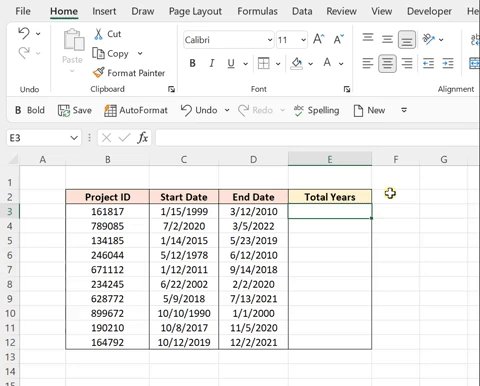This screenshot has height=386, width=480.
Task: Center text horizontally
Action: (x=387, y=63)
